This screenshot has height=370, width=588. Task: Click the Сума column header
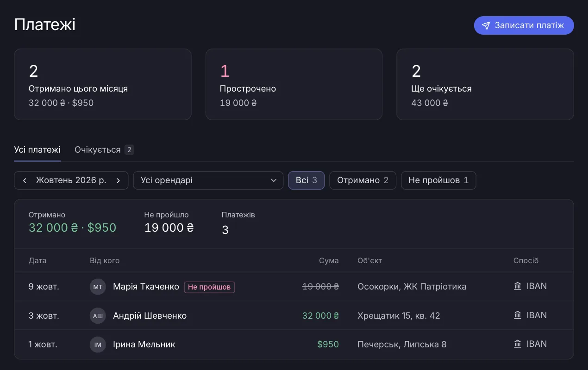(x=329, y=261)
